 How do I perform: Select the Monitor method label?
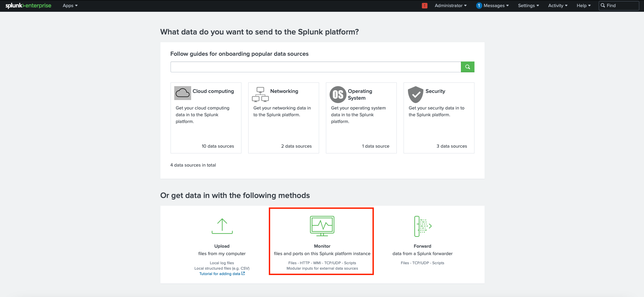(x=322, y=246)
